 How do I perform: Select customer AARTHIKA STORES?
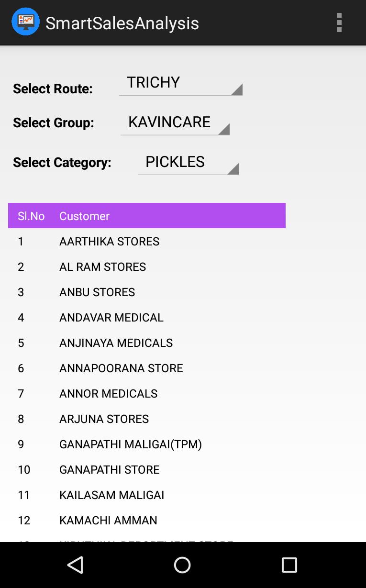(x=147, y=241)
